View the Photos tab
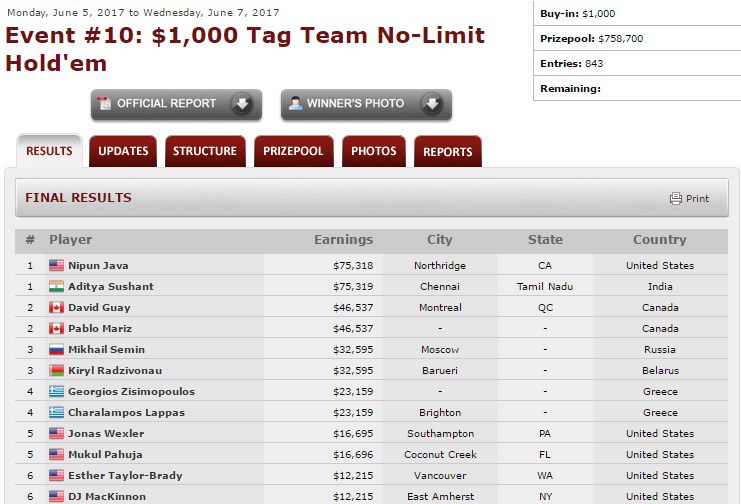 pos(374,151)
